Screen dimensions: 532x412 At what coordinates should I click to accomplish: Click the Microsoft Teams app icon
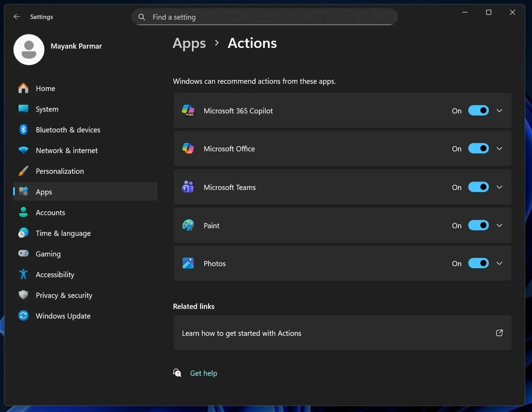tap(188, 187)
